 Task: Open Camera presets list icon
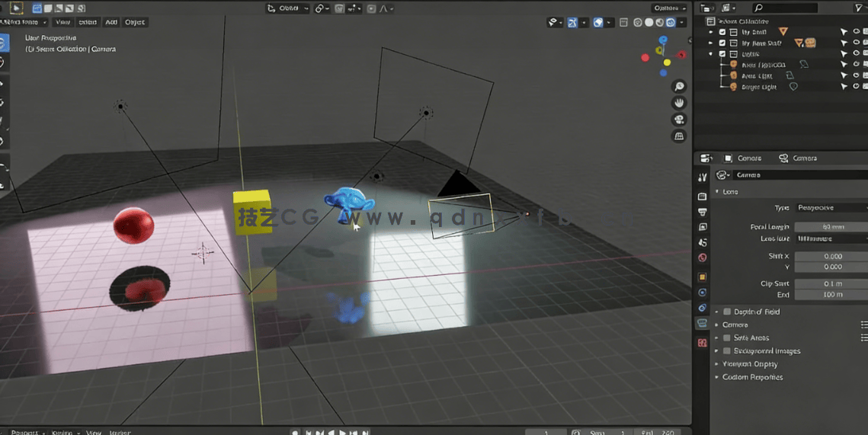click(864, 325)
